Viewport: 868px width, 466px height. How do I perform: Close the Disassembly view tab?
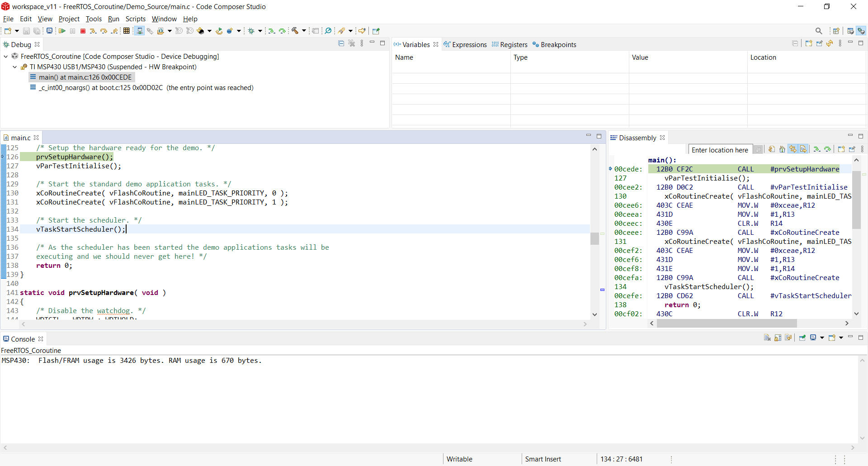tap(662, 138)
